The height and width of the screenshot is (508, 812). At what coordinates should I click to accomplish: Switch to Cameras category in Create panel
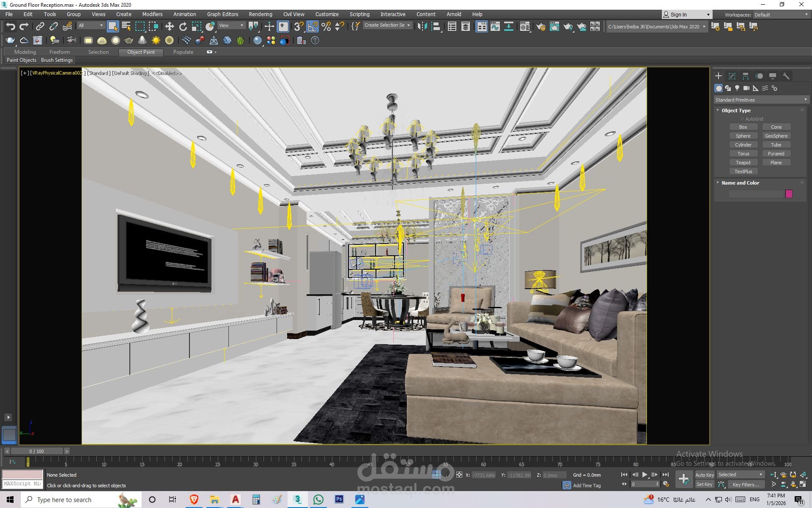pos(746,88)
